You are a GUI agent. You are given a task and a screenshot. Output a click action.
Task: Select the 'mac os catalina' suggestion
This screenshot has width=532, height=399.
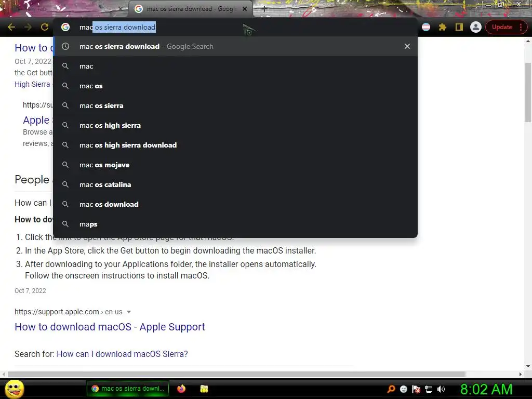(x=235, y=184)
